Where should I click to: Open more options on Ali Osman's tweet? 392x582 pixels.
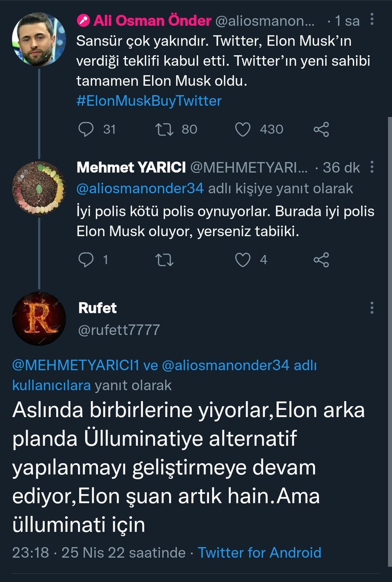(372, 20)
